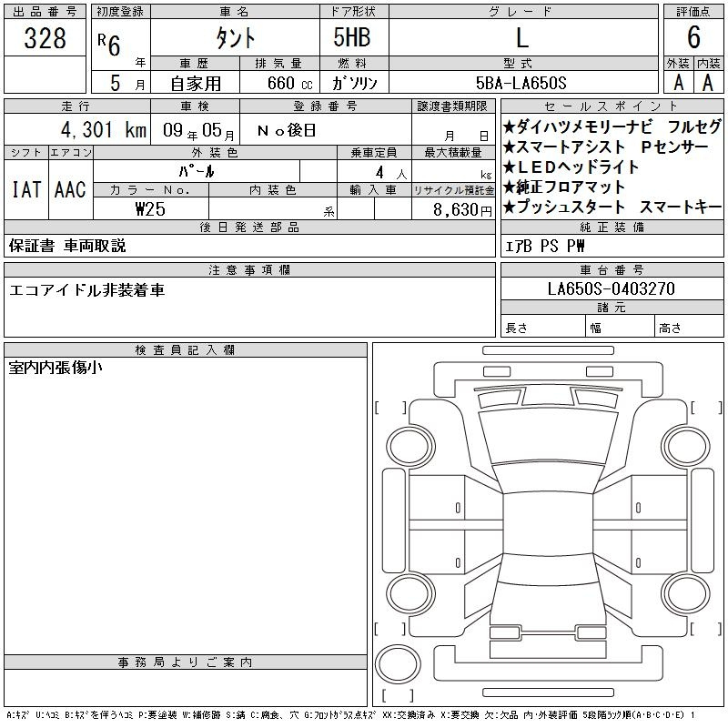Select the vehicle history value 自家用
Viewport: 728px width, 728px height.
tap(196, 83)
